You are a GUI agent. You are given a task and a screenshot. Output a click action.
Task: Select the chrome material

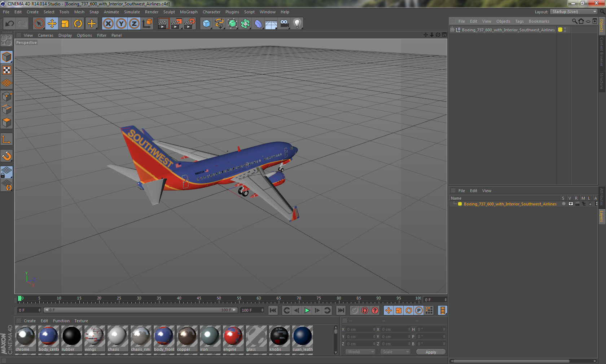(25, 338)
